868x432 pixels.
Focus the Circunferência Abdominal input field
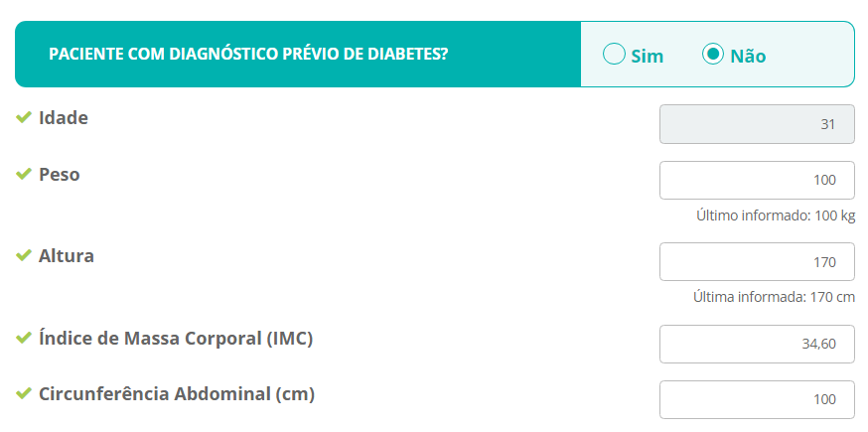tap(757, 400)
